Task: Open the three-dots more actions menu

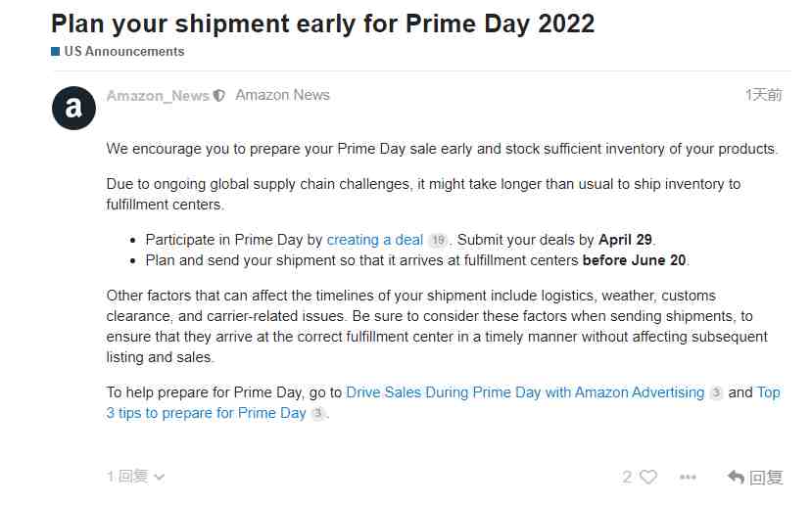Action: pyautogui.click(x=688, y=477)
